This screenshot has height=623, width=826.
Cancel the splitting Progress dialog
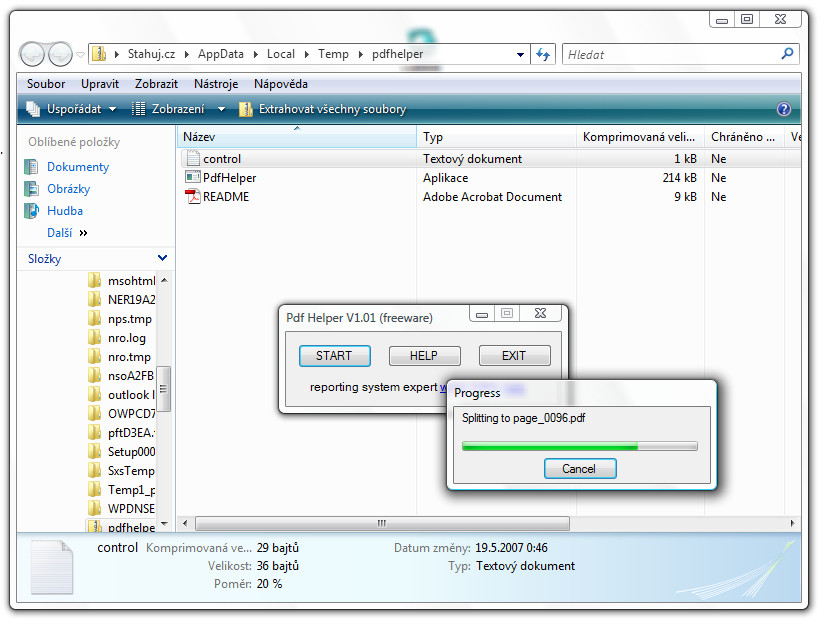tap(579, 469)
